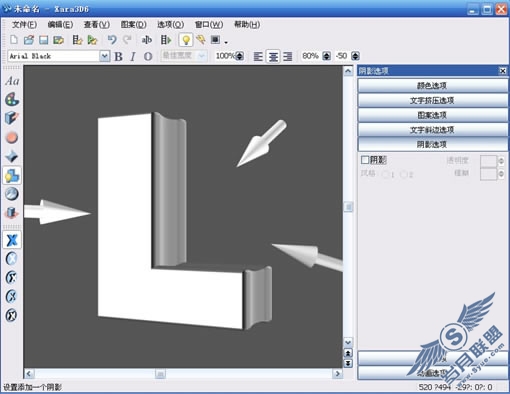Click the vertical scrollbar up arrow
Viewport: 510px width, 394px height.
(348, 71)
